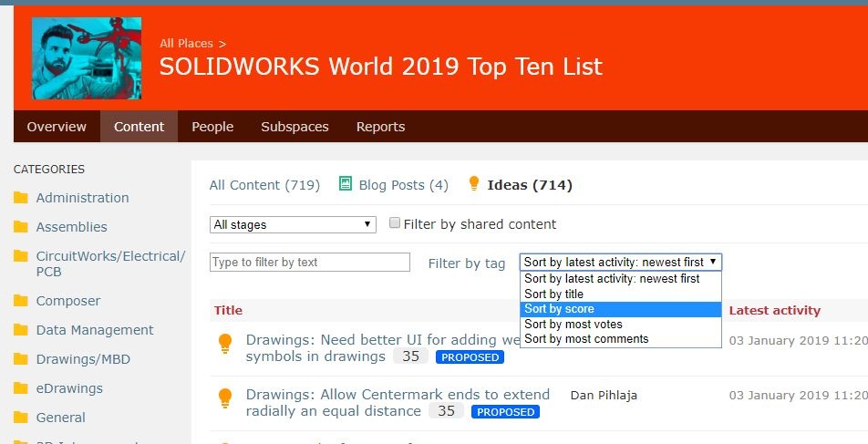Switch to the Content tab
868x444 pixels.
139,126
